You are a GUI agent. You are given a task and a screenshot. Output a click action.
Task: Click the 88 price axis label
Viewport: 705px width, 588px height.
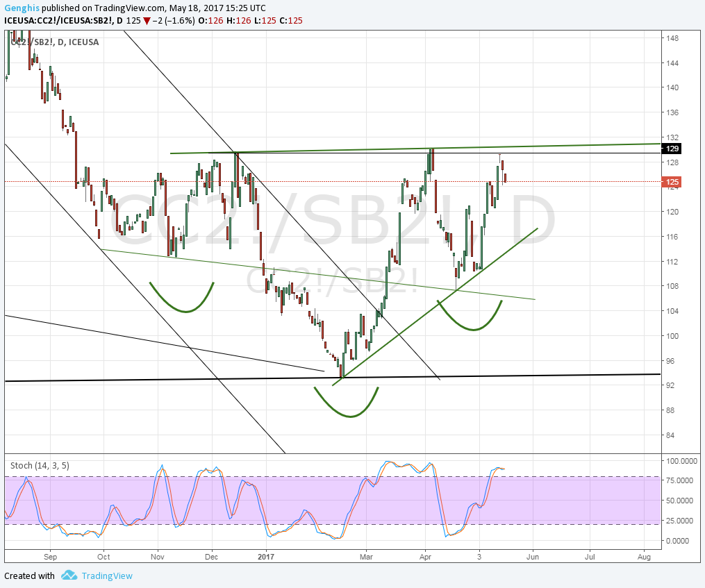coord(671,410)
